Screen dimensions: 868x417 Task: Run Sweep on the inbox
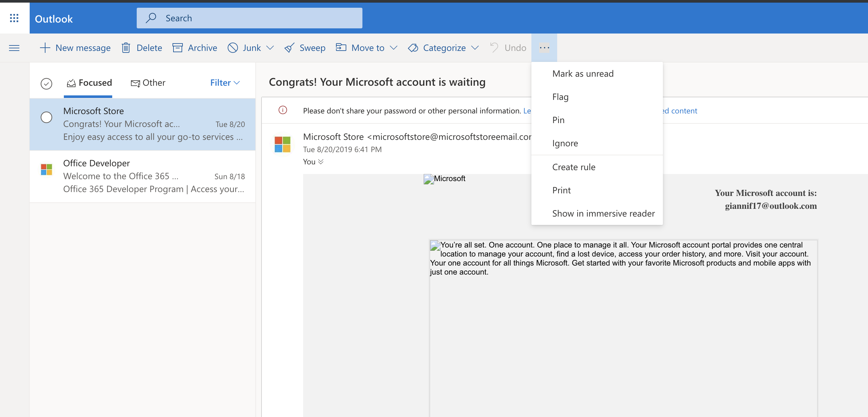tap(304, 48)
